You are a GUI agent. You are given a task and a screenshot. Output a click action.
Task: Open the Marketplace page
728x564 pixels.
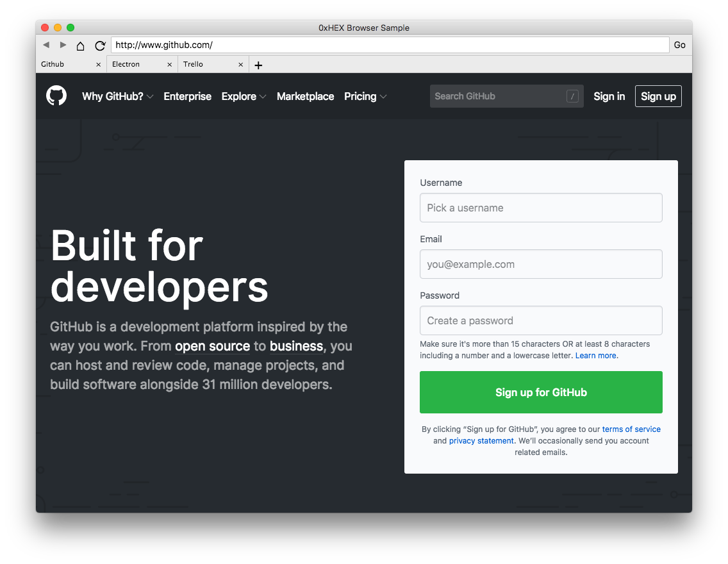point(306,97)
